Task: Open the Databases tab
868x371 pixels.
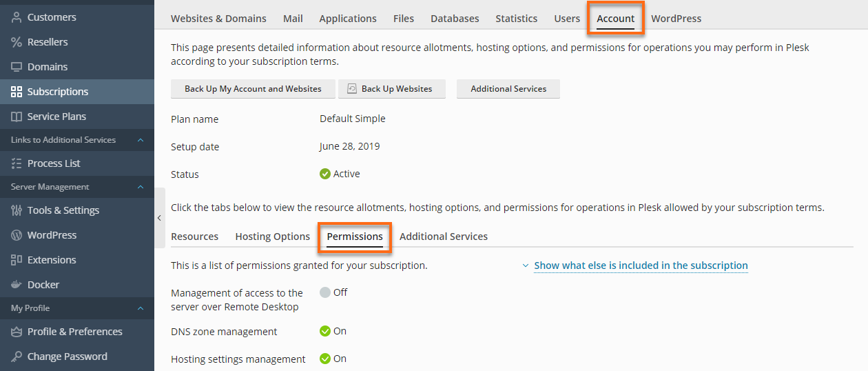Action: [455, 19]
